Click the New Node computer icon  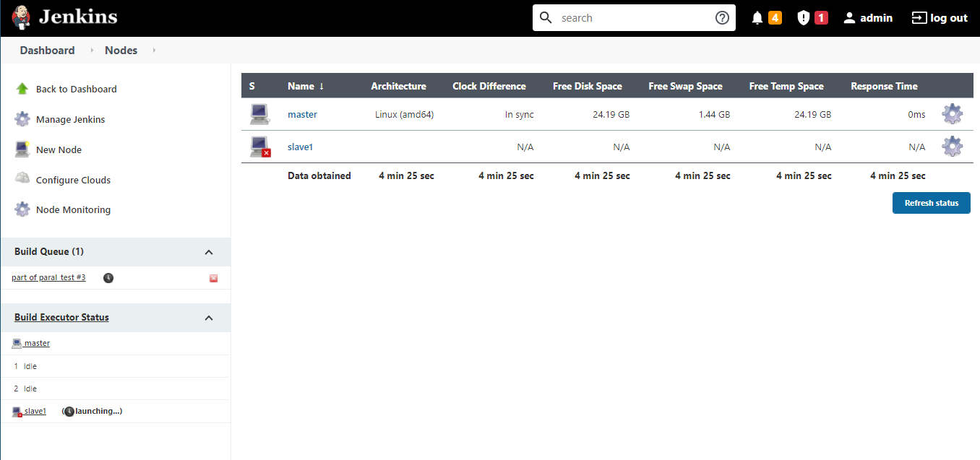(x=22, y=149)
